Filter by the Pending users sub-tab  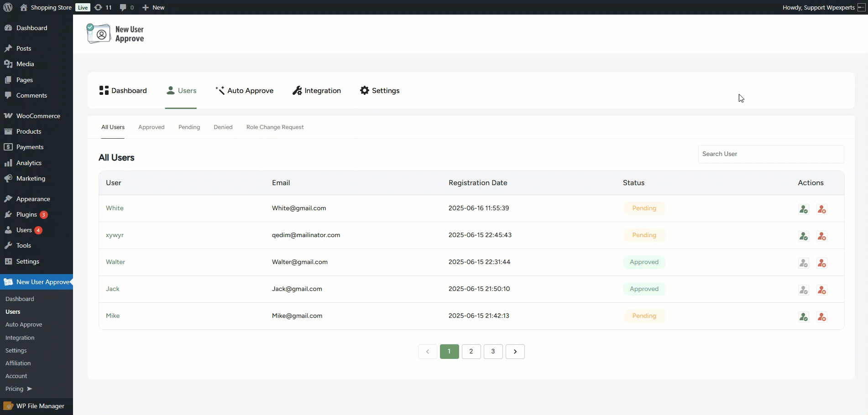coord(189,127)
